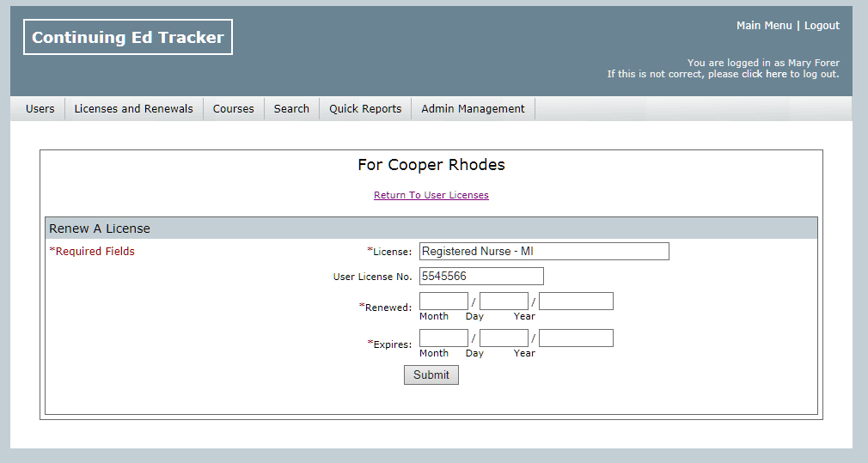The width and height of the screenshot is (868, 463).
Task: Follow the Return To User Licenses link
Action: pos(431,195)
